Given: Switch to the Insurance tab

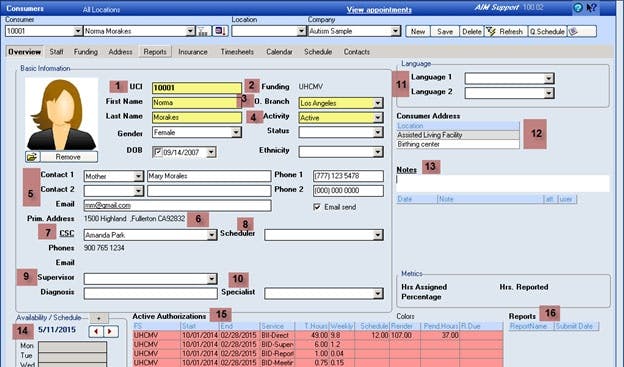Looking at the screenshot, I should point(193,52).
